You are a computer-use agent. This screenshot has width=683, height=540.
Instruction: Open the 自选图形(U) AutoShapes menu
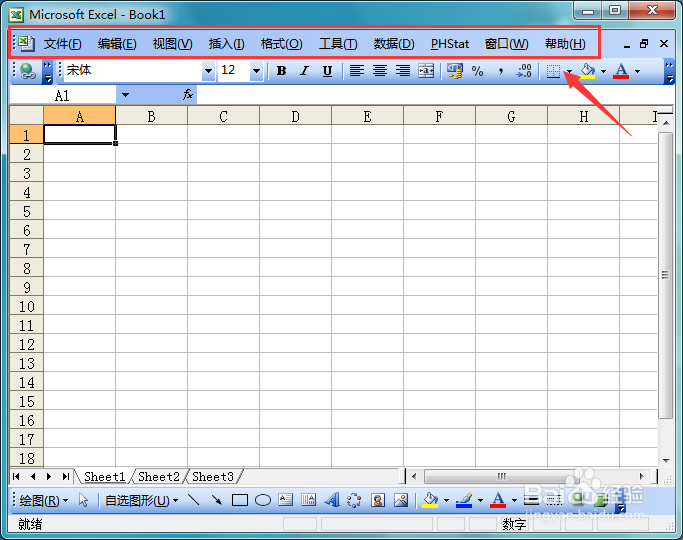click(142, 500)
